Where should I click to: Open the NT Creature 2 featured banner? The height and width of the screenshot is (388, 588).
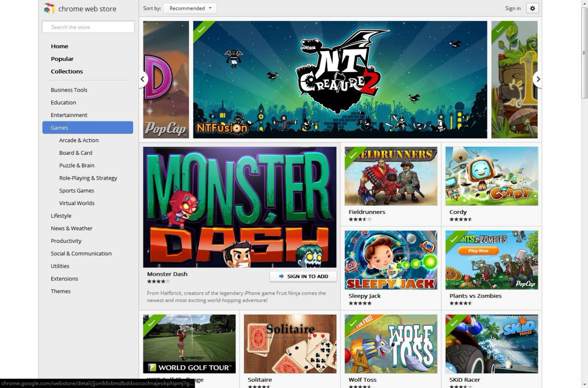[x=340, y=80]
